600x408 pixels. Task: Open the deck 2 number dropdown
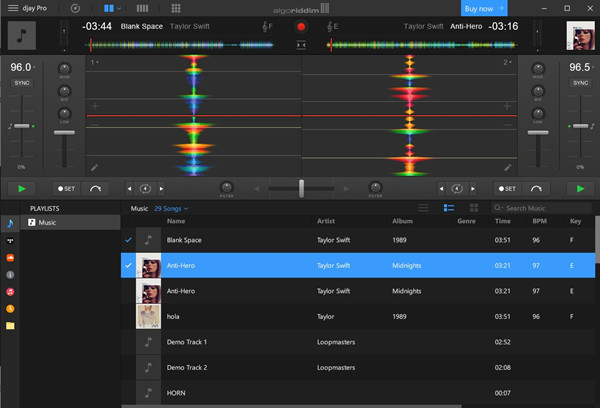point(507,62)
